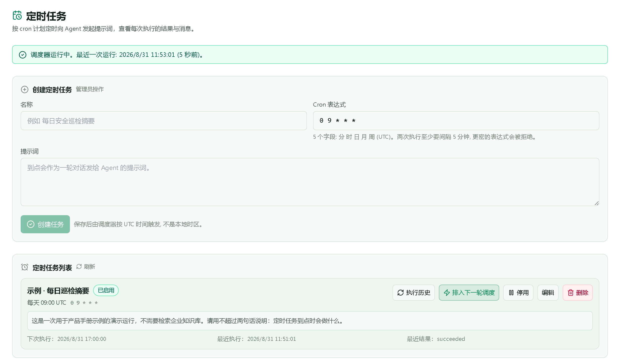This screenshot has height=364, width=620.
Task: Click the 已启用 status badge
Action: (x=106, y=290)
